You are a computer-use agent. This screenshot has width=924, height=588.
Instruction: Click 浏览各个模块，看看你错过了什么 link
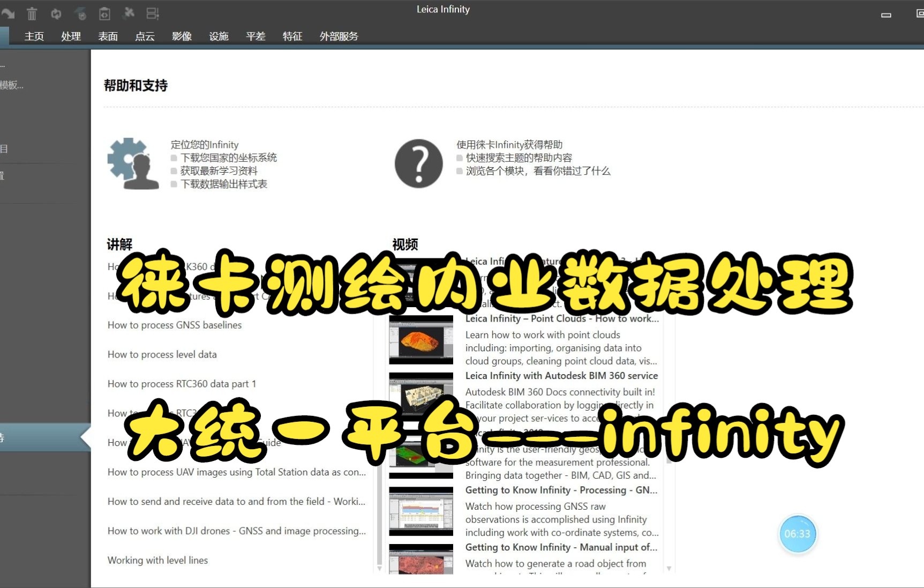[538, 170]
